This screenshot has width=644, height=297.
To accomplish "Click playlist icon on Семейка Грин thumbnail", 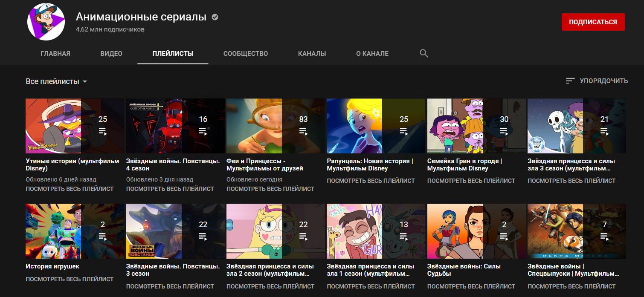I will (504, 131).
